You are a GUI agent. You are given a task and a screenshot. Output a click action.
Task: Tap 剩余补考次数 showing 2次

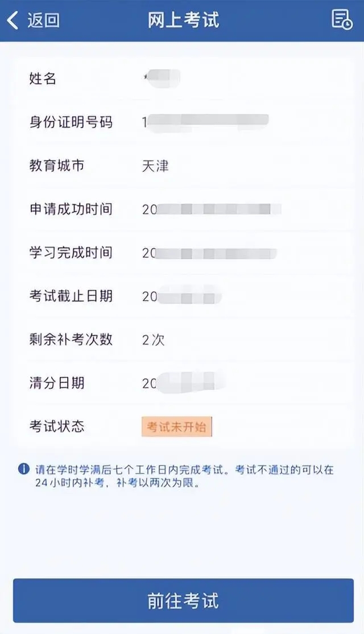151,339
